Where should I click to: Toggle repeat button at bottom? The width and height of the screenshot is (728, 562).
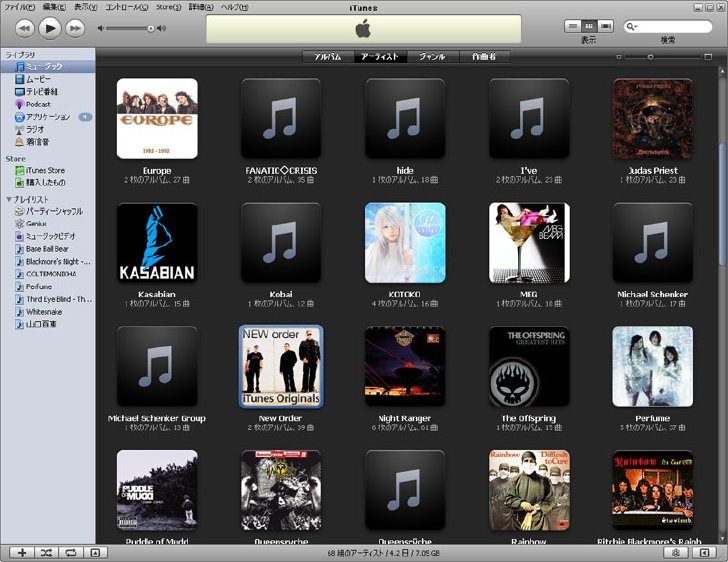(71, 553)
